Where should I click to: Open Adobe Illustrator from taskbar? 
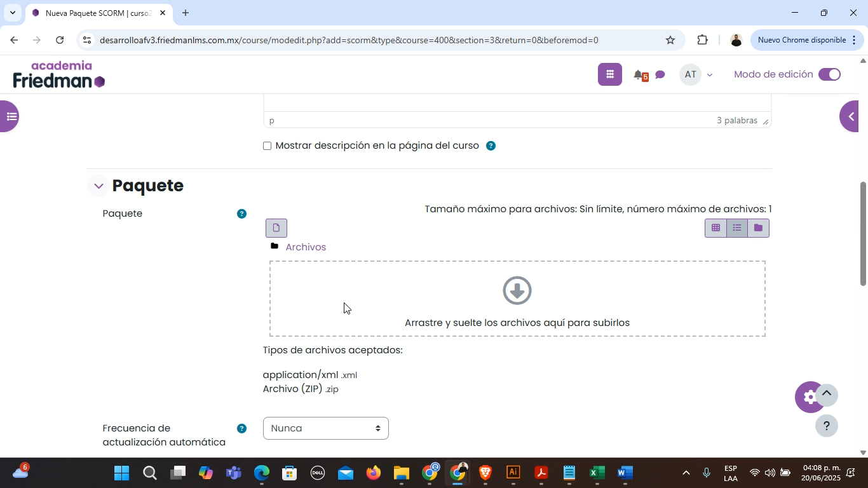(513, 473)
